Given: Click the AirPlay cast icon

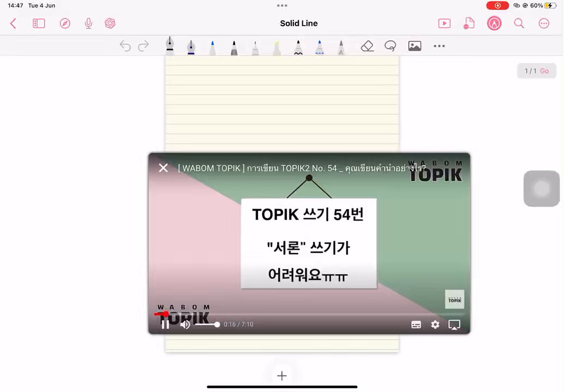Looking at the screenshot, I should click(x=454, y=324).
